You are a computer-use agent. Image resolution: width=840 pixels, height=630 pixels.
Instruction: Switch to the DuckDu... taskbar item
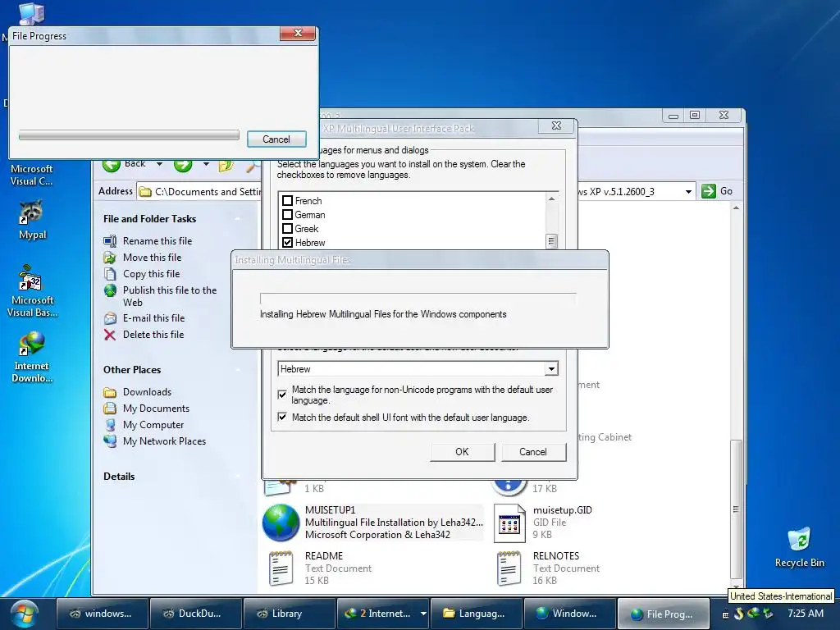[x=195, y=614]
